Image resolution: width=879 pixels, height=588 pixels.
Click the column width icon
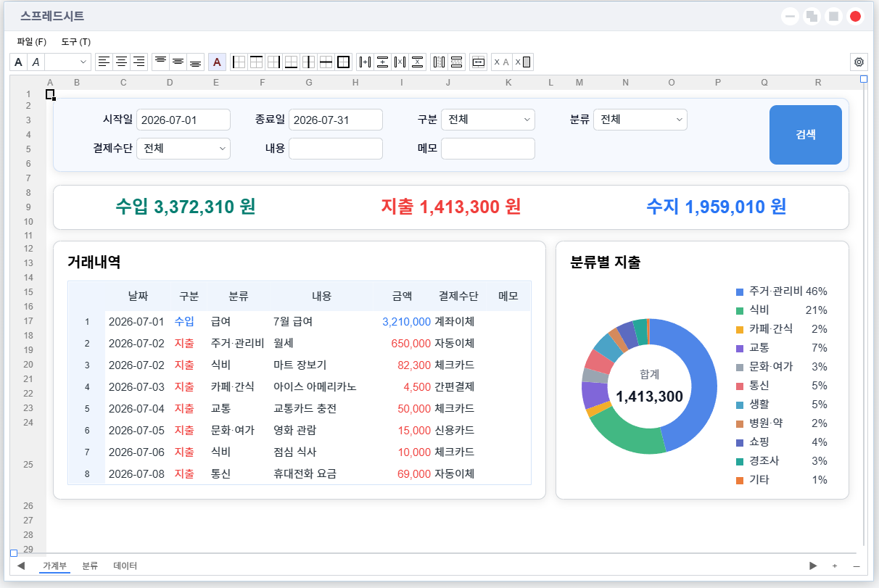(x=439, y=62)
